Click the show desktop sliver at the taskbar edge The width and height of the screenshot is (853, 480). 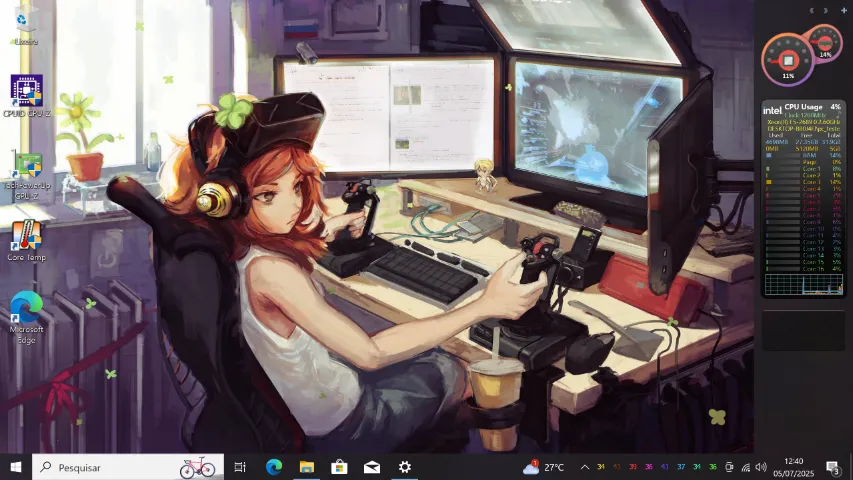851,467
